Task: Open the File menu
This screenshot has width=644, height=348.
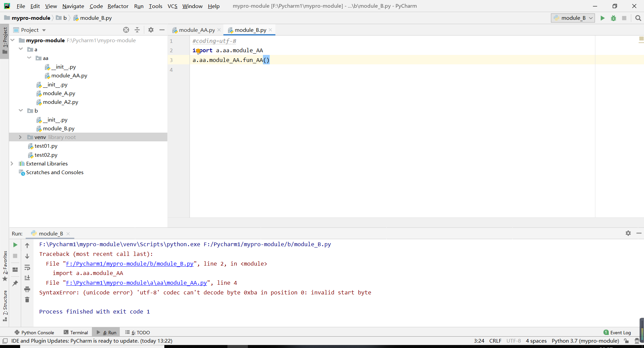Action: [21, 6]
